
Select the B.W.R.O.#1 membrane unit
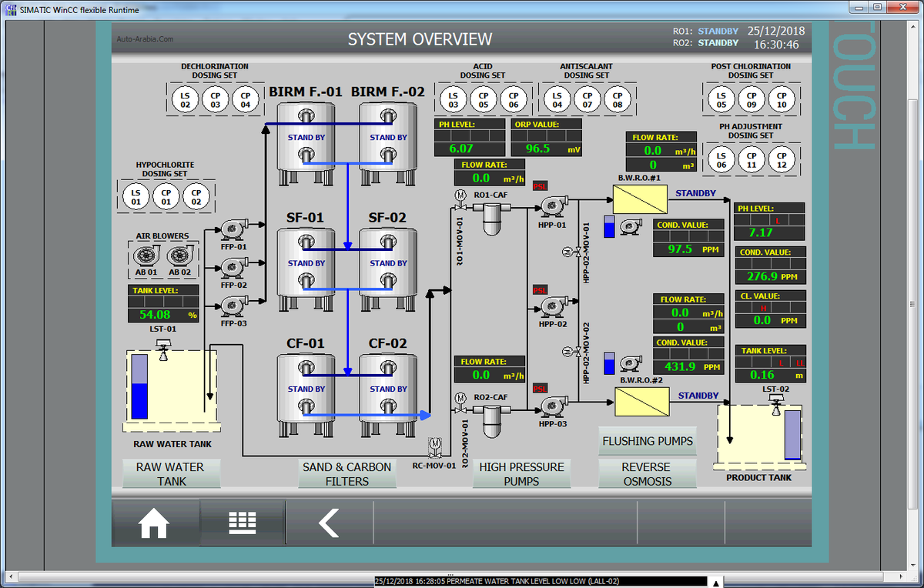640,199
